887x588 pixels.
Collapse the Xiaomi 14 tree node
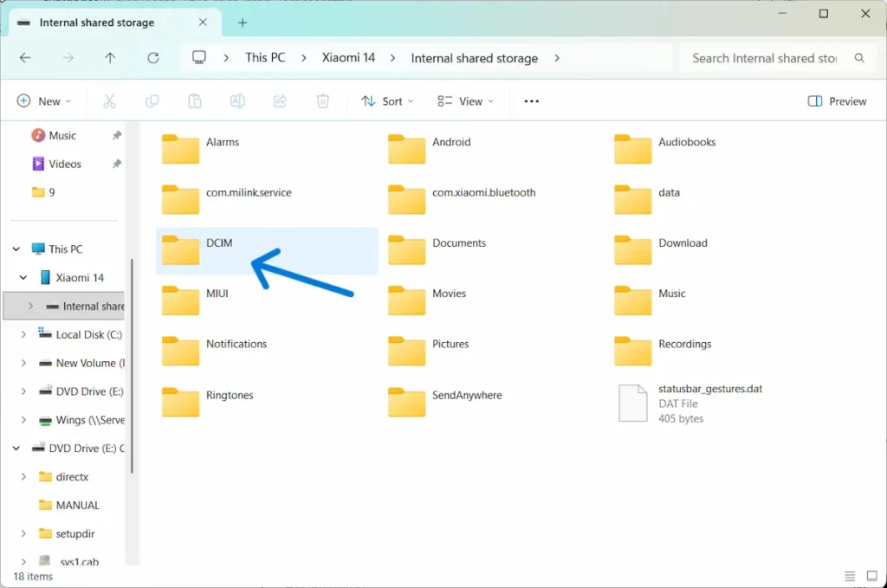pos(23,278)
